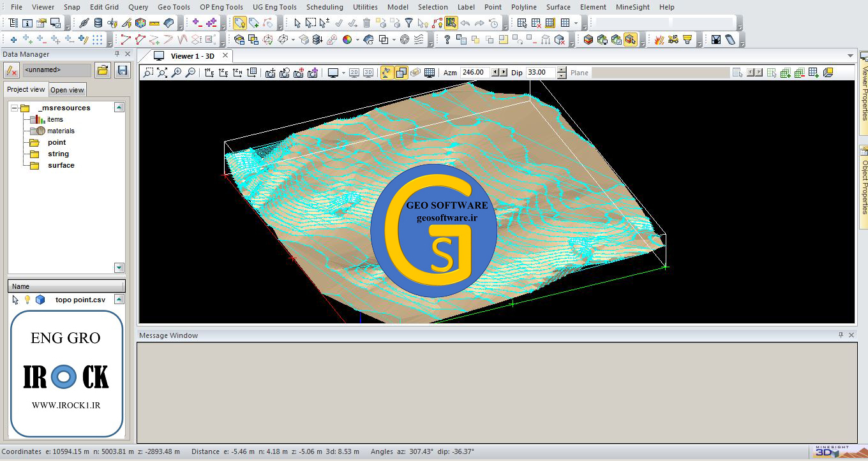
Task: Open the viewer tab list dropdown
Action: [851, 56]
